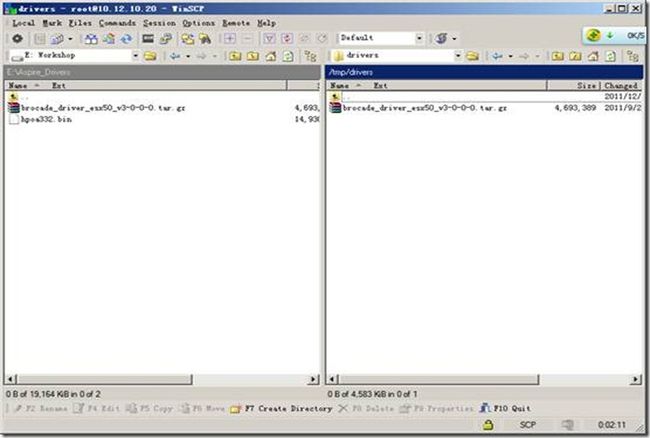Click the local panel horizontal scrollbar
650x438 pixels.
pos(104,379)
